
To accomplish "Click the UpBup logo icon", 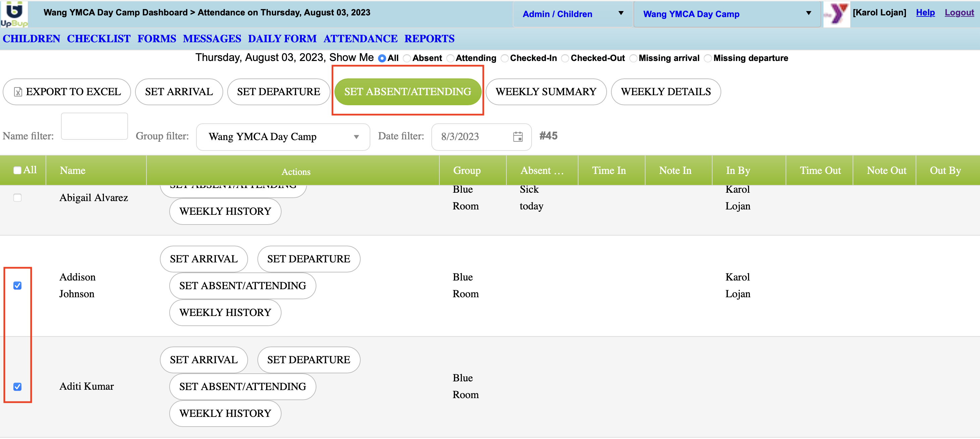I will [x=14, y=14].
